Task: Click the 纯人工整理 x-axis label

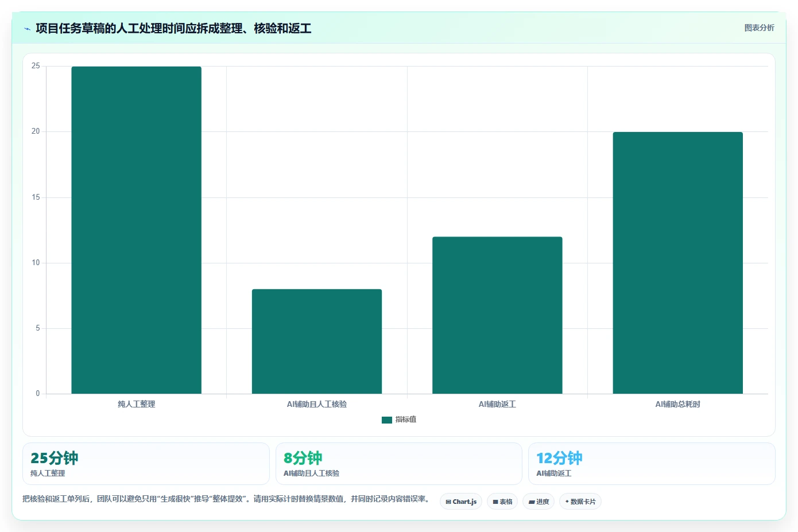Action: [136, 404]
